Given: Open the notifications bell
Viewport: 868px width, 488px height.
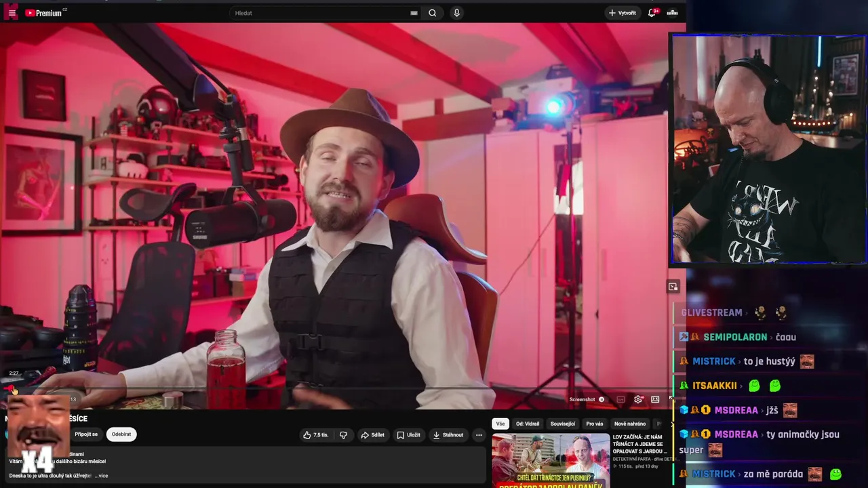Looking at the screenshot, I should (x=652, y=13).
